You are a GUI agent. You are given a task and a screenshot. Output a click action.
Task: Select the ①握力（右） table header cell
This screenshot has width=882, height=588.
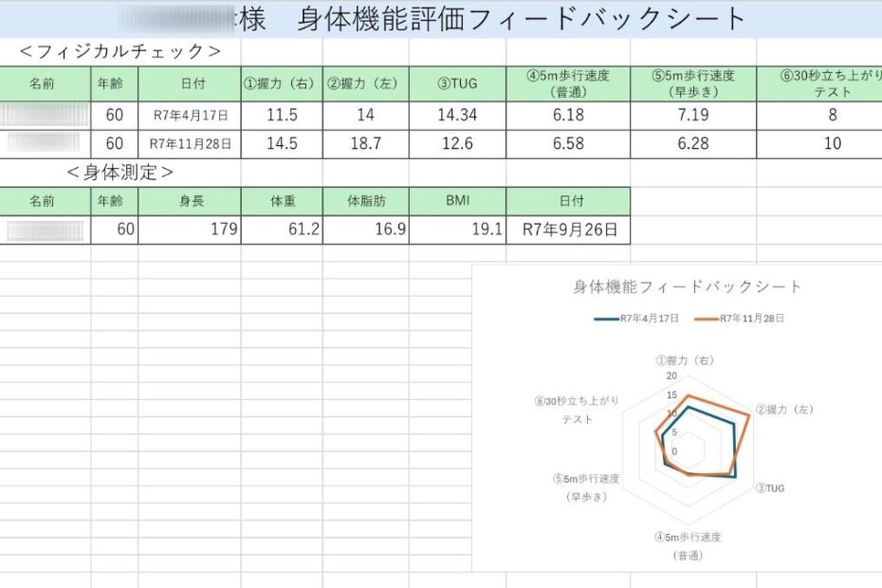282,83
